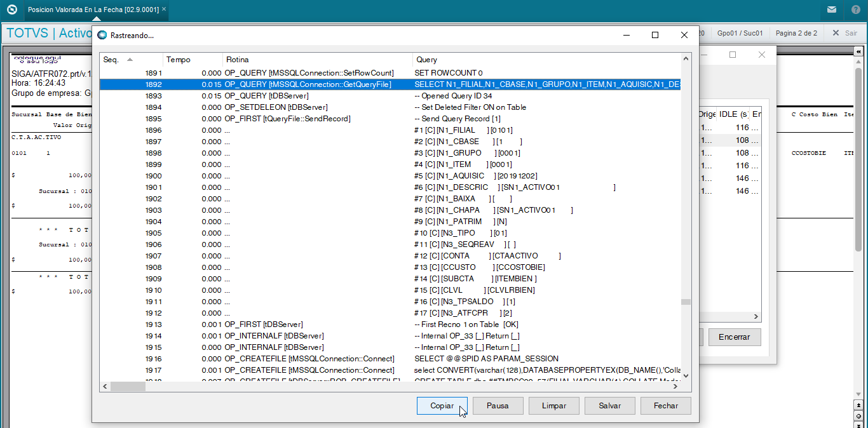Image resolution: width=868 pixels, height=428 pixels.
Task: Click the Seq. column header
Action: pyautogui.click(x=132, y=60)
